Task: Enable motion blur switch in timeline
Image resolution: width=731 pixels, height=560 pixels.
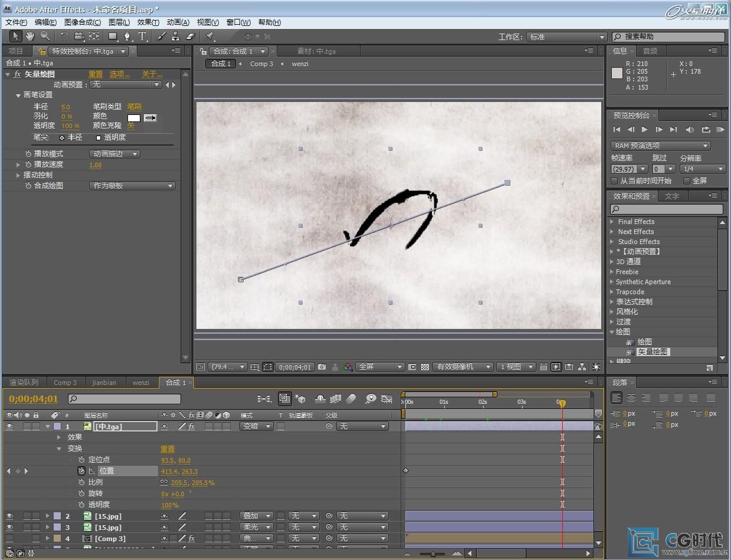Action: (x=351, y=399)
